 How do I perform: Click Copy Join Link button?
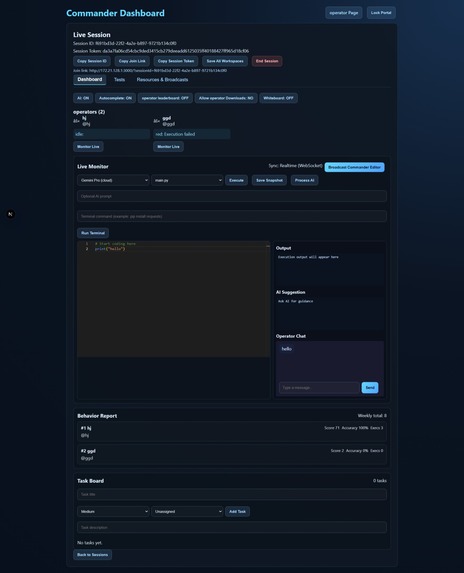pyautogui.click(x=132, y=61)
